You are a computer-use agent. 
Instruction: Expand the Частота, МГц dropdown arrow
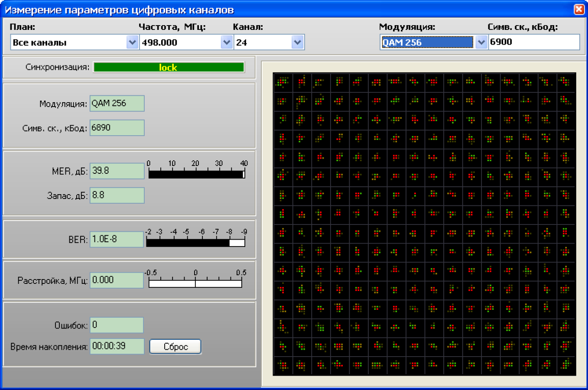coord(227,42)
